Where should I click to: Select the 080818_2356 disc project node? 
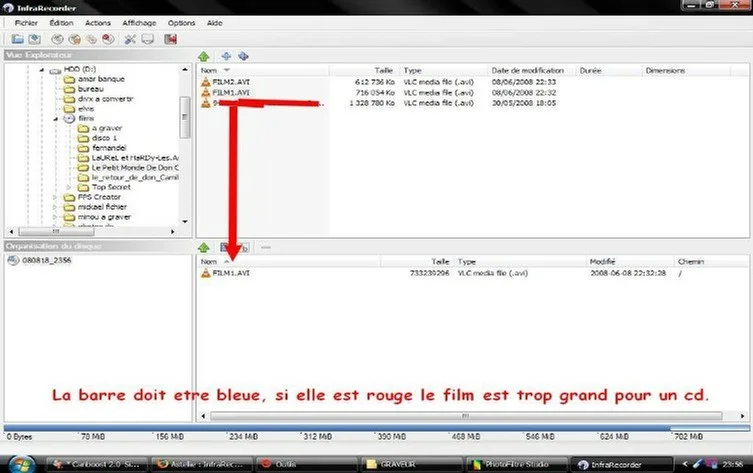(42, 261)
